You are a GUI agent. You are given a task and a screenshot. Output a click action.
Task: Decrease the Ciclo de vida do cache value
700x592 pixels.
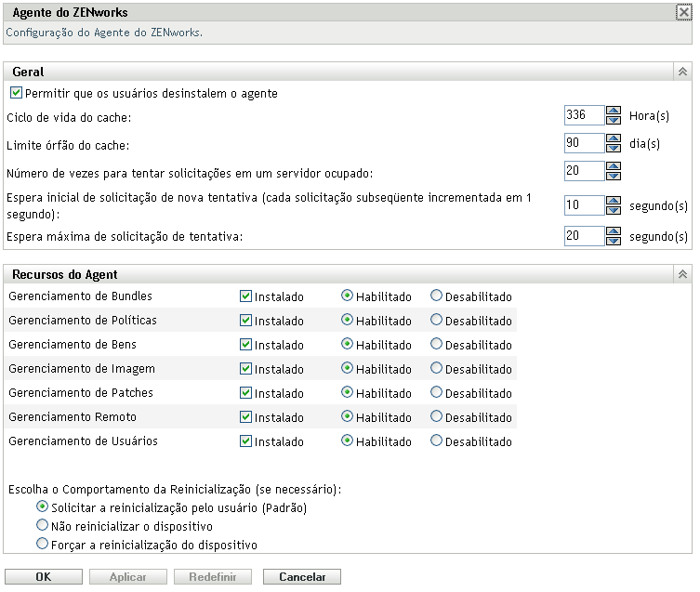coord(614,120)
